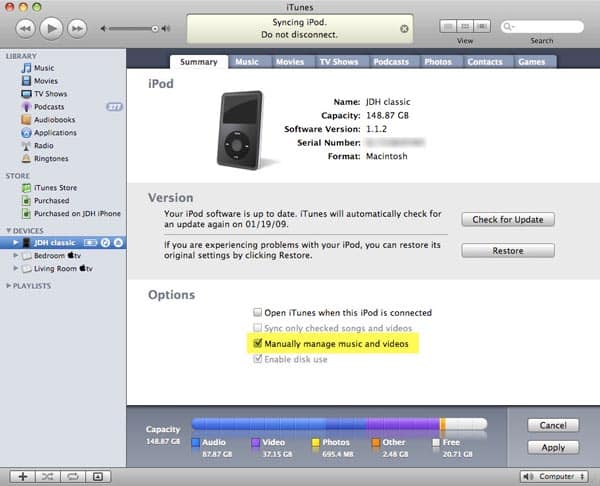Screen dimensions: 600x486
Task: Select the Bedroom Apple TV
Action: pyautogui.click(x=57, y=256)
